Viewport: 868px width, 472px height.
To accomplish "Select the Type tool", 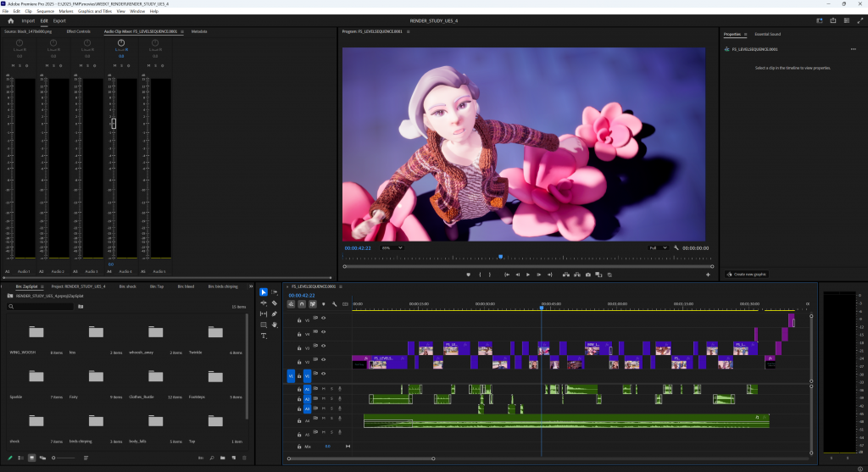I will pyautogui.click(x=264, y=336).
